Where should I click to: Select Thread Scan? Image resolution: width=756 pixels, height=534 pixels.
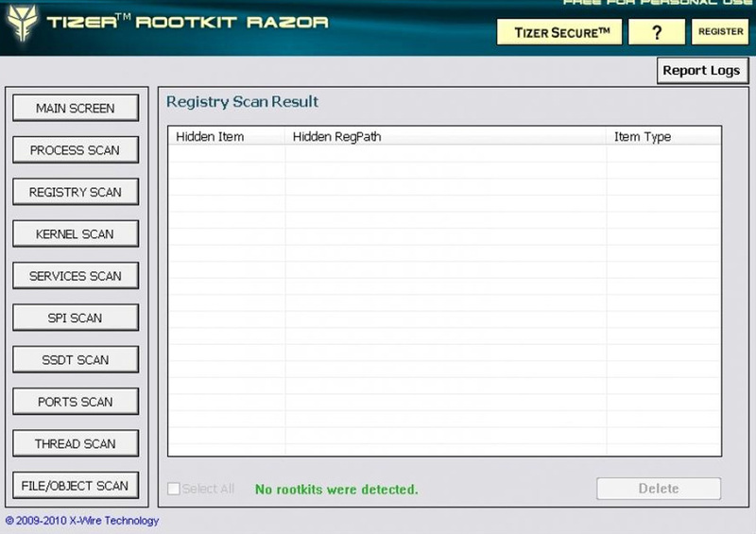tap(76, 444)
